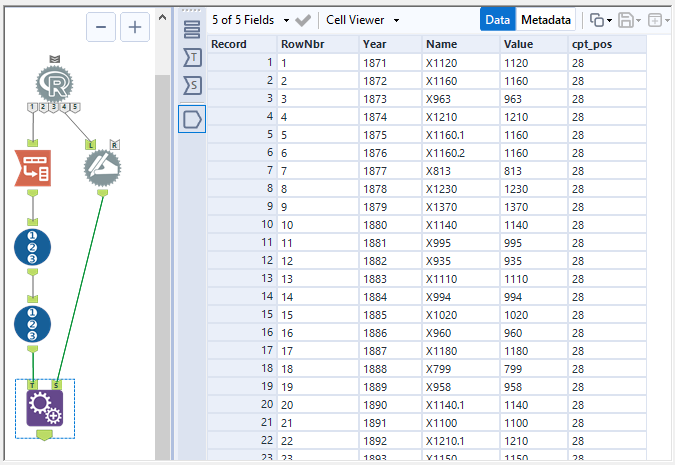Select Name cell X799
675x465 pixels.
point(461,369)
